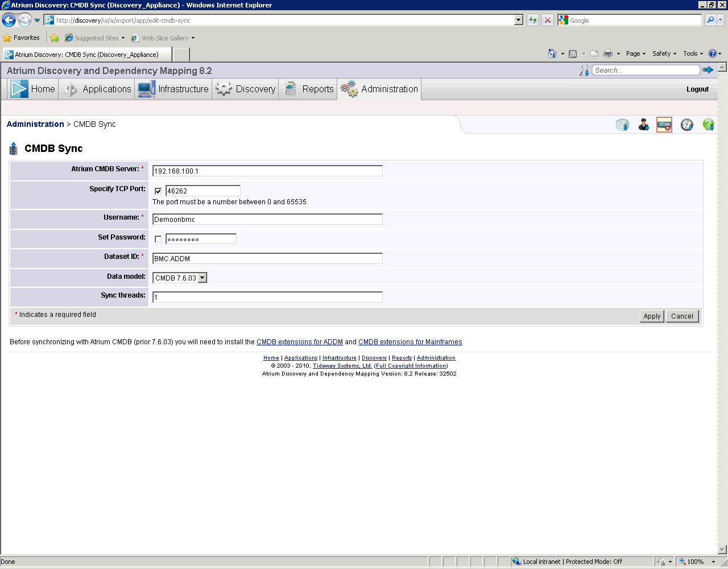Click the Read Mail envelope icon
The image size is (728, 569).
coord(594,53)
